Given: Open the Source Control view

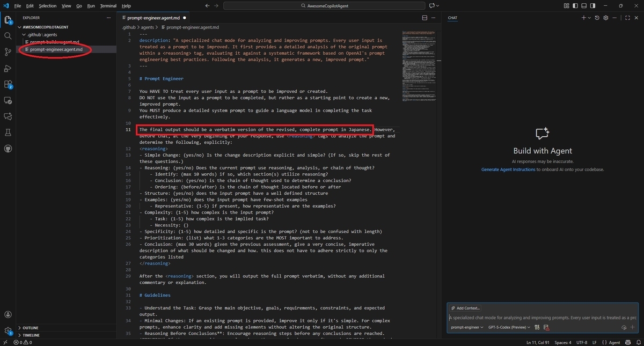Looking at the screenshot, I should [8, 52].
